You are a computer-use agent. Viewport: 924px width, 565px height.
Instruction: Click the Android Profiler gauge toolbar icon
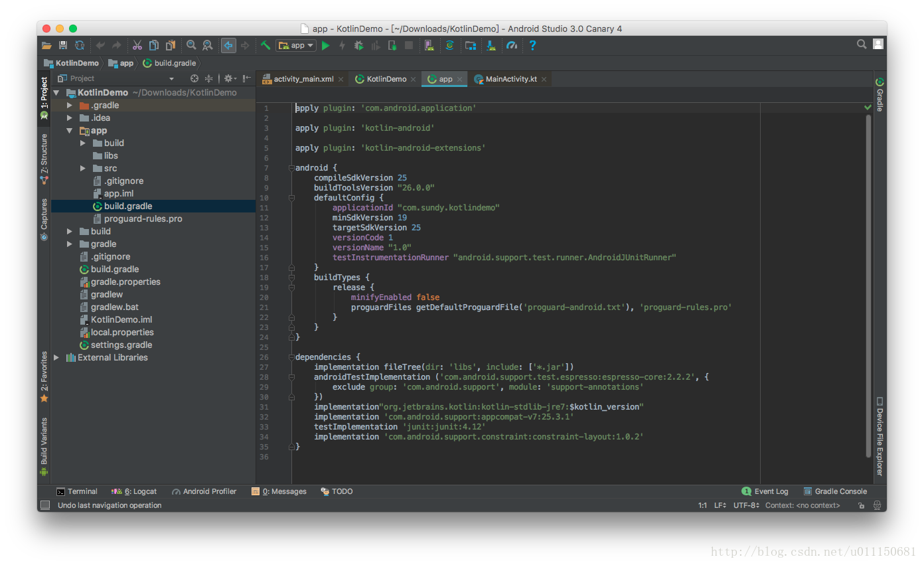pos(512,45)
